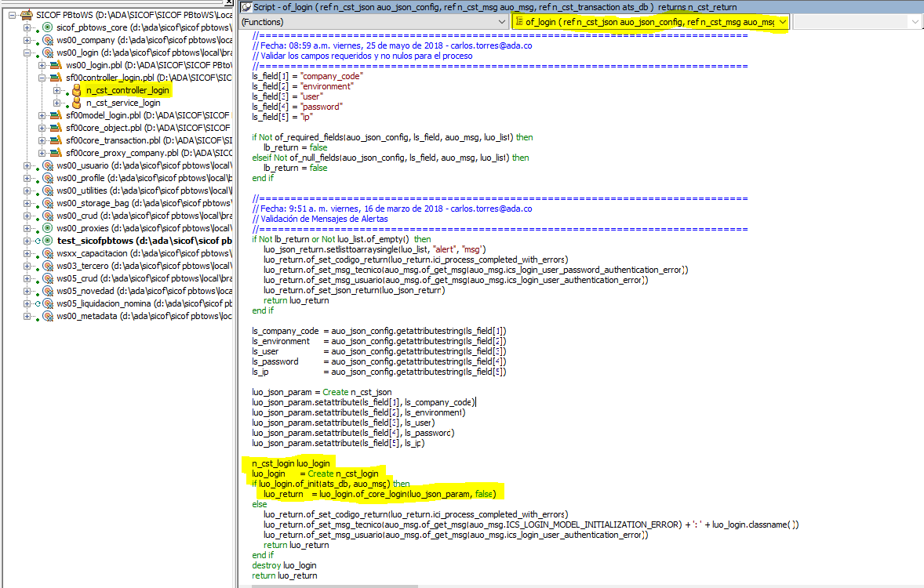Click the n_cst_service_login object icon
The width and height of the screenshot is (924, 588).
click(x=76, y=103)
